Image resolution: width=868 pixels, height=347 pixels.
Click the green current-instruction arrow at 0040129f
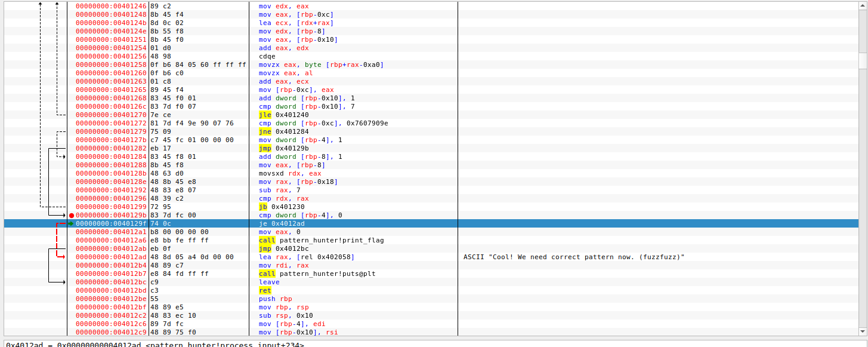tap(70, 223)
